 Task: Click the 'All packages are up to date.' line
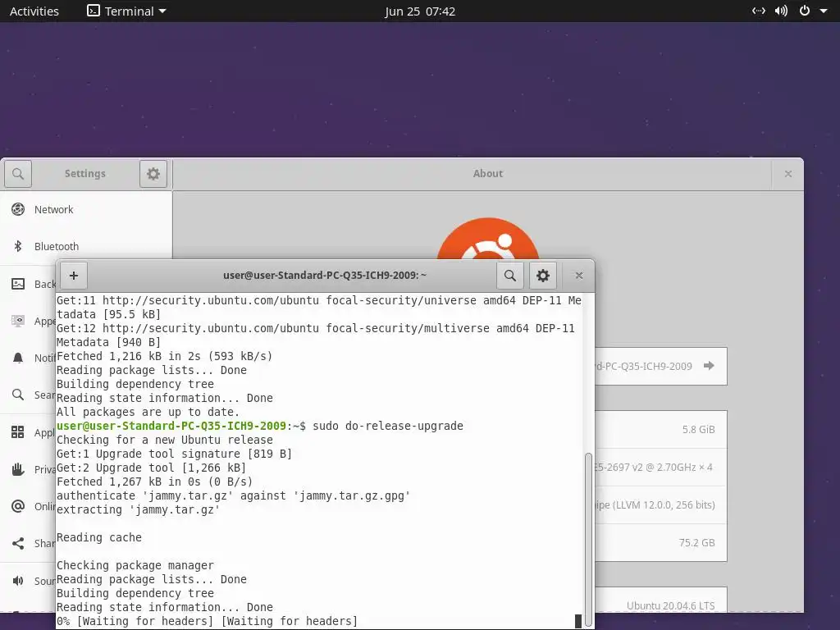coord(148,412)
